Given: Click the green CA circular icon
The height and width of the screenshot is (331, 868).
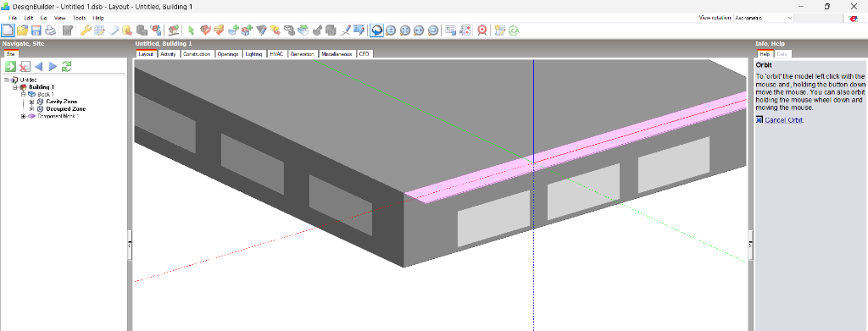Looking at the screenshot, I should [x=514, y=30].
